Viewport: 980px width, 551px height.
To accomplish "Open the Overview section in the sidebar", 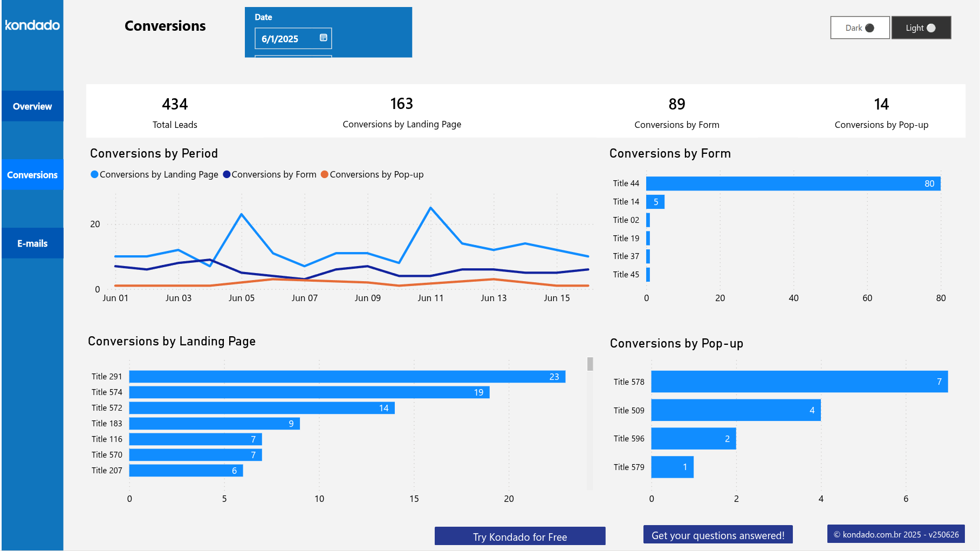I will click(32, 106).
